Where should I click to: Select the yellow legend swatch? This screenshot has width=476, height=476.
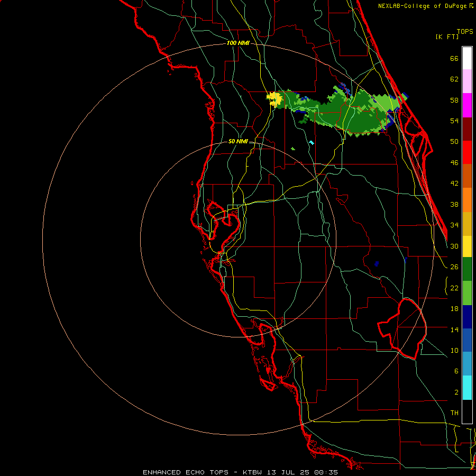point(467,246)
